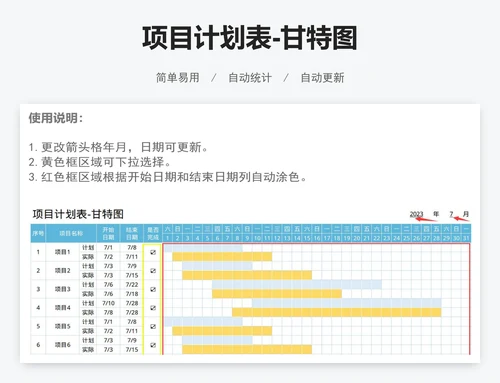Select 项目1 planned end date 7/8
The height and width of the screenshot is (383, 500).
(x=132, y=248)
